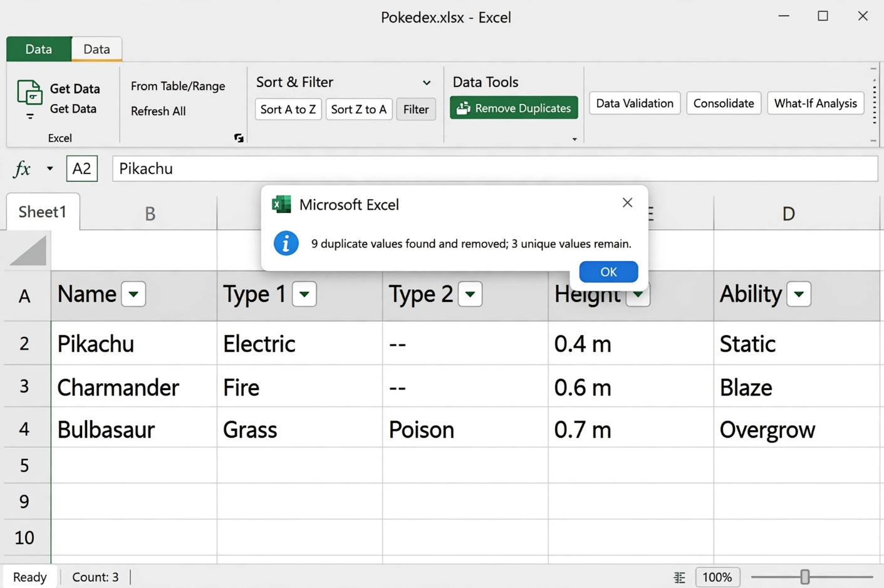Viewport: 884px width, 588px height.
Task: Select row header 3
Action: point(24,386)
